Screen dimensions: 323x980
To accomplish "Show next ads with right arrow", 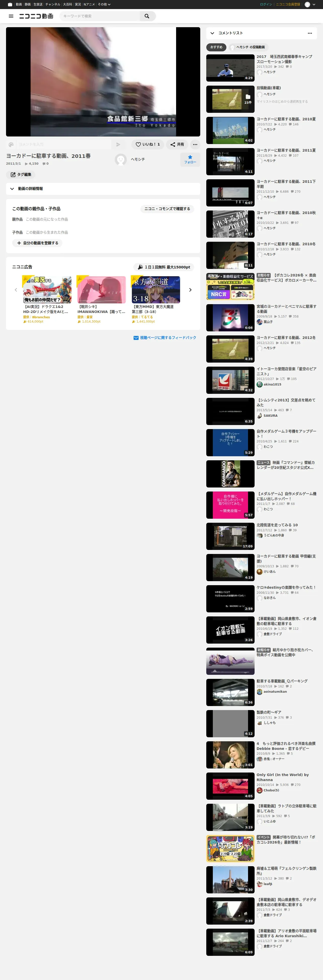I will (190, 290).
